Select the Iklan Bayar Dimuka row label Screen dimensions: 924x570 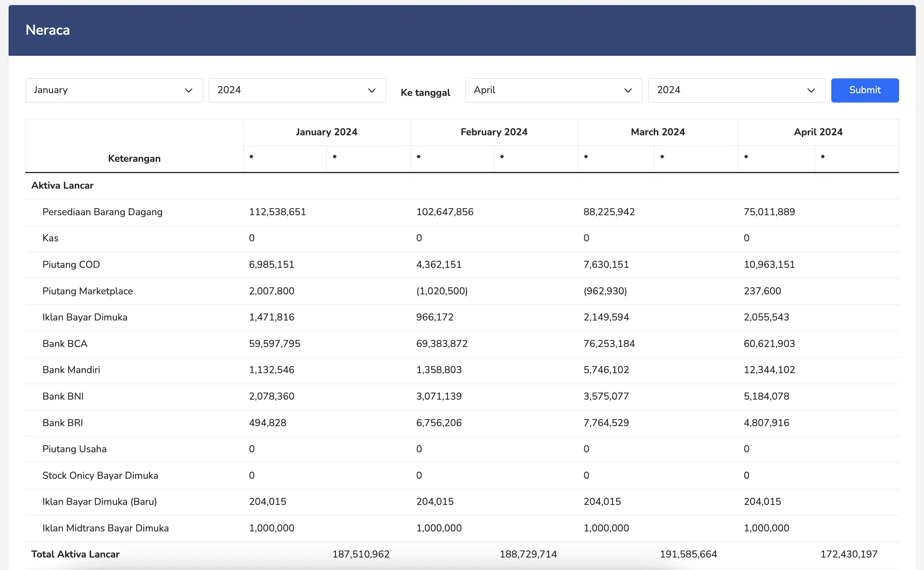pos(85,317)
